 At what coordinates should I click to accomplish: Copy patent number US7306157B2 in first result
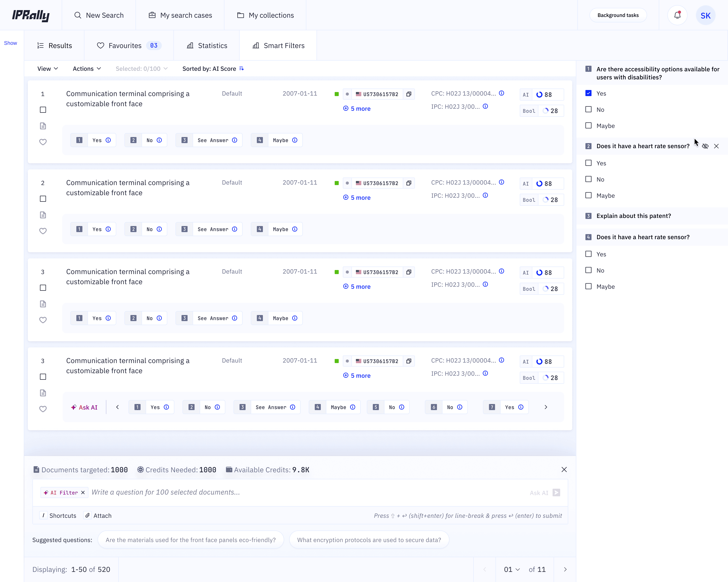(x=408, y=94)
